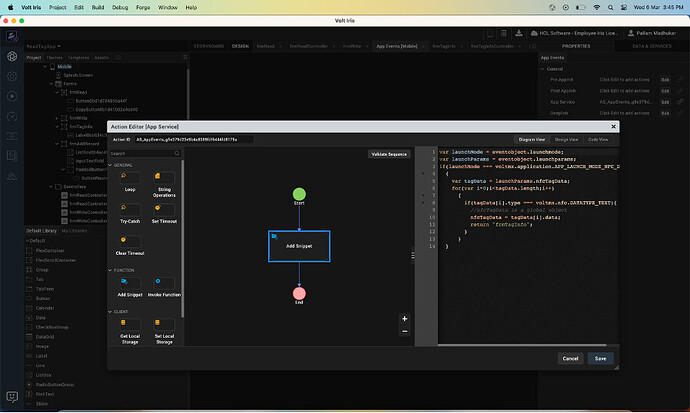Click Cancel in the Action Editor
The width and height of the screenshot is (690, 413).
tap(570, 358)
